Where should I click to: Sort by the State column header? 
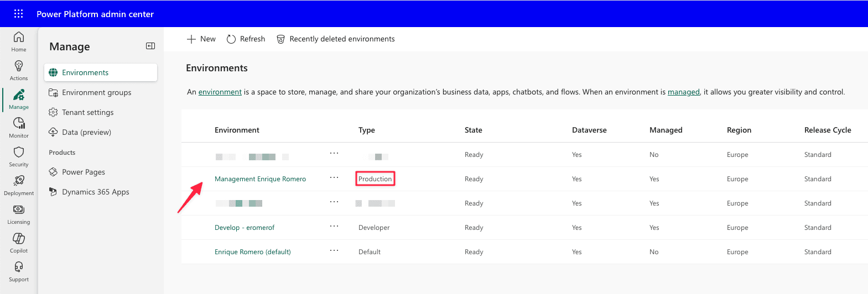474,130
